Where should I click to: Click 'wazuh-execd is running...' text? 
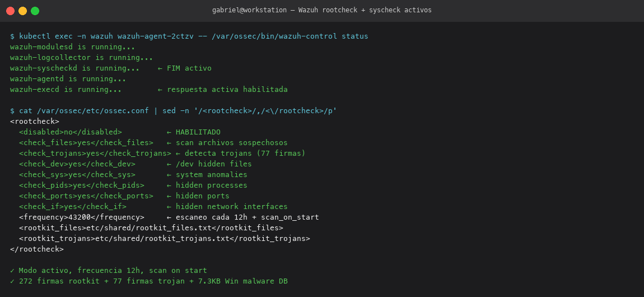tap(66, 90)
